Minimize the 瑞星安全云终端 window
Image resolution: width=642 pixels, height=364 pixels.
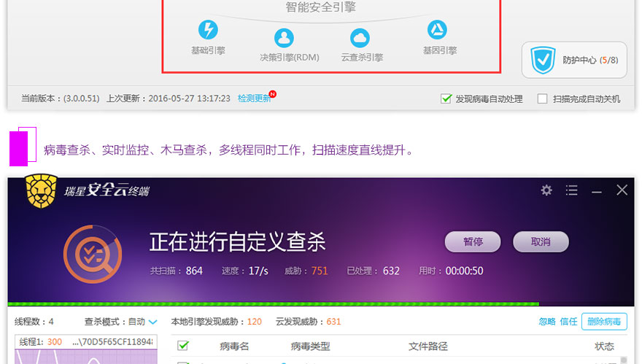(597, 191)
